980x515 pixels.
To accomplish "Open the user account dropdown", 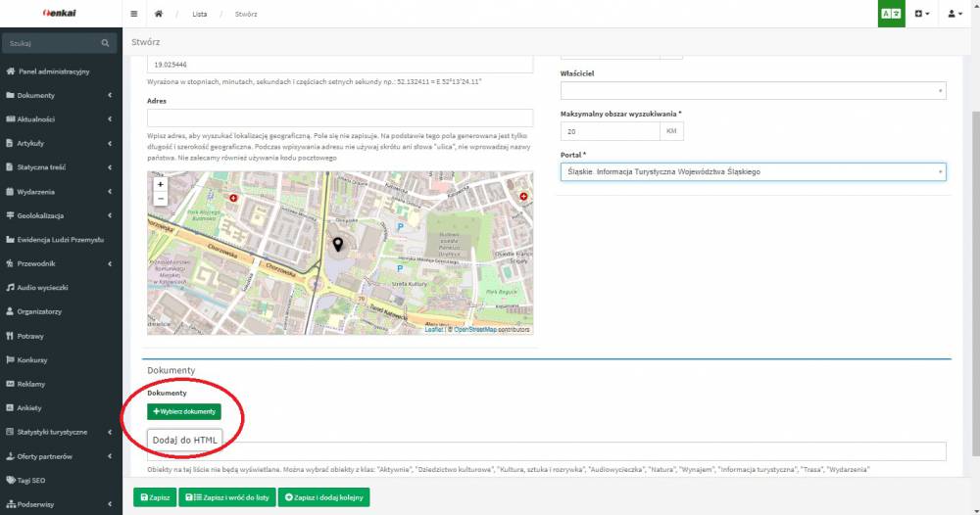I will click(955, 15).
